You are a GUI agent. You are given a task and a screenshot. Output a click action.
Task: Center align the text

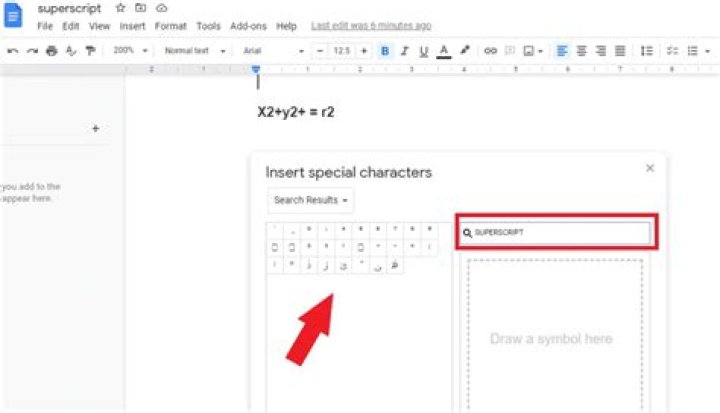(581, 51)
